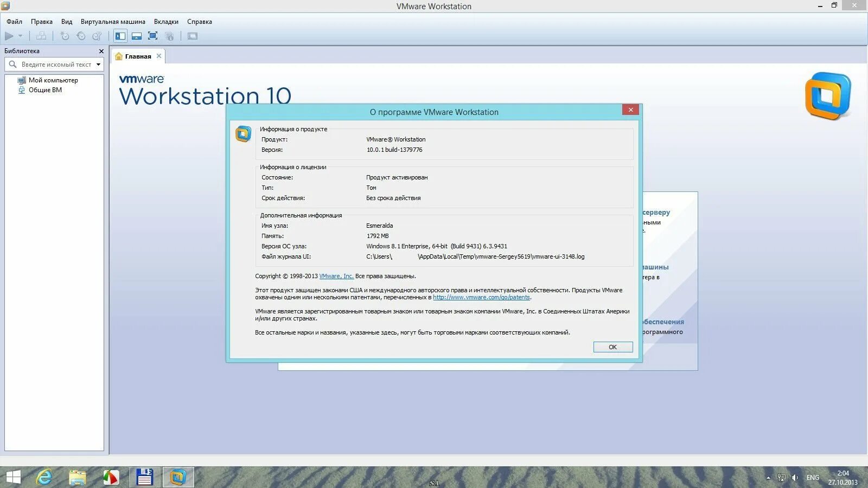
Task: Toggle the library sidebar view icon
Action: pyautogui.click(x=120, y=36)
